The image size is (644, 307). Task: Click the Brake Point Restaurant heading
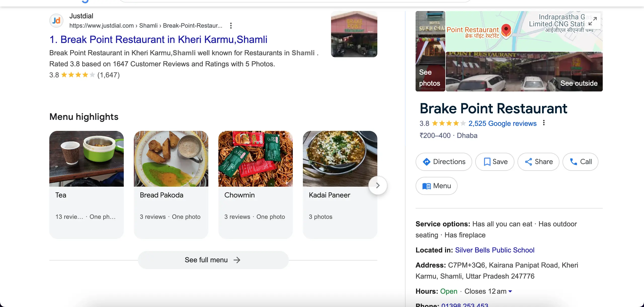coord(494,109)
